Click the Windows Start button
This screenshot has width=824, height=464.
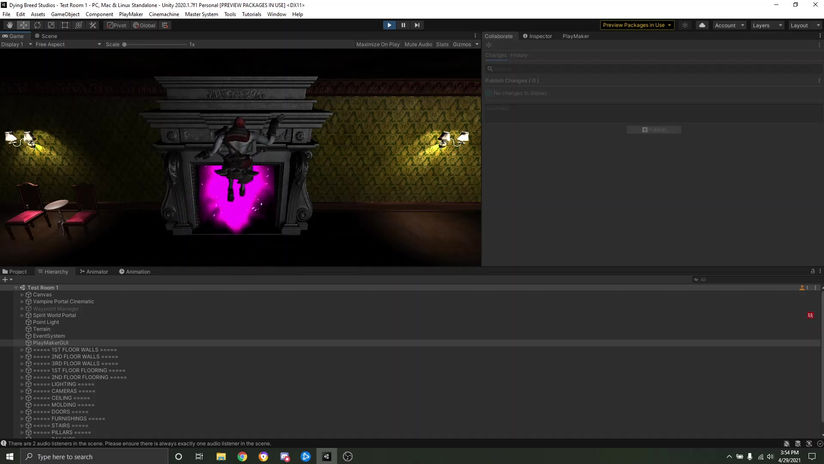click(x=9, y=456)
